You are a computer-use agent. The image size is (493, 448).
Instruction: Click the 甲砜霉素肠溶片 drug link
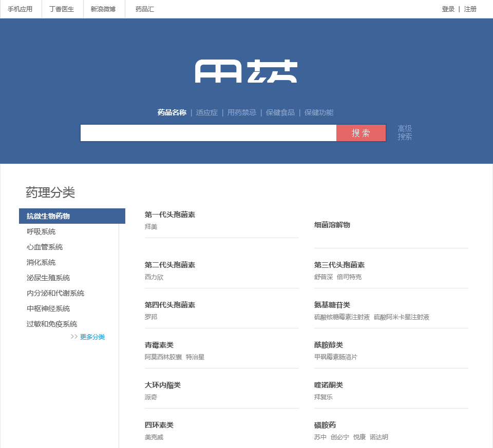tap(336, 357)
